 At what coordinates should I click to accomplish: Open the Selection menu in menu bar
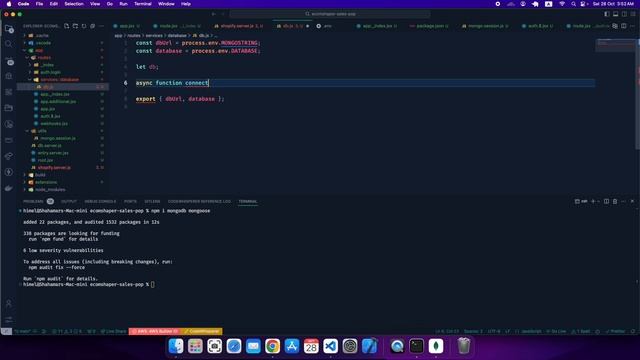point(74,4)
